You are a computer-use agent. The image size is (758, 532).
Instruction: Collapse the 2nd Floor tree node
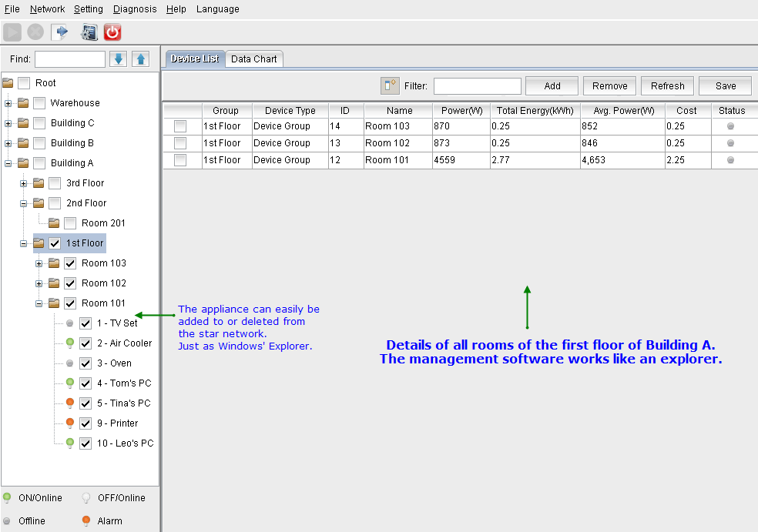point(23,203)
